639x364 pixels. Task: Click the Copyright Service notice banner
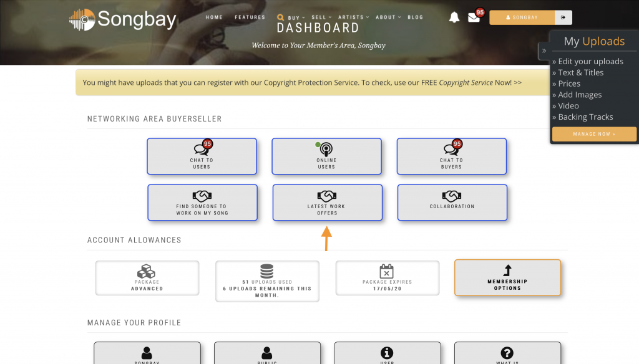tap(313, 83)
